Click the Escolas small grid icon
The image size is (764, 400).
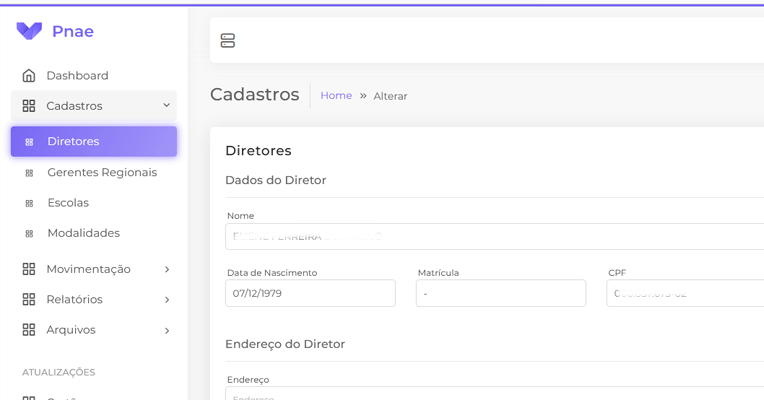pyautogui.click(x=29, y=203)
